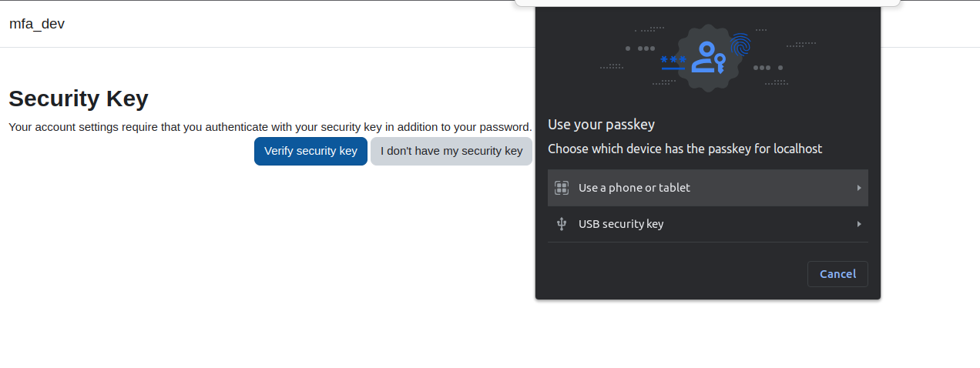
Task: Cancel the passkey dialog
Action: pyautogui.click(x=837, y=274)
